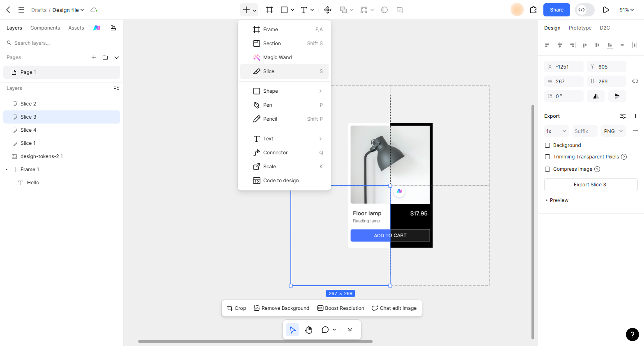644x346 pixels.
Task: Open the comment tool dropdown arrow
Action: point(334,330)
